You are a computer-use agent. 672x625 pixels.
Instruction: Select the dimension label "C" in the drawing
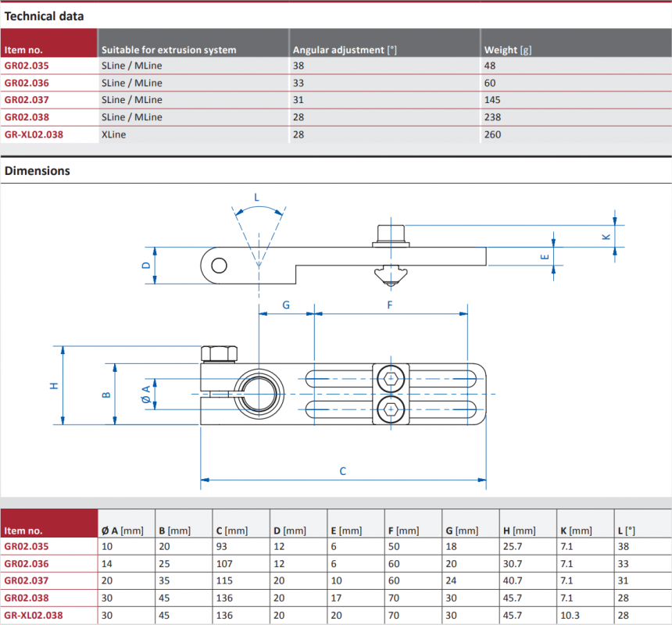tap(343, 471)
